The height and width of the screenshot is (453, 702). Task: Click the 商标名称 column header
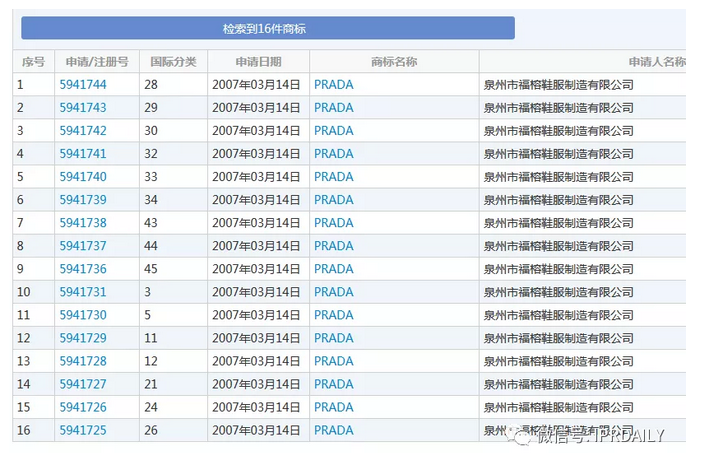point(394,62)
